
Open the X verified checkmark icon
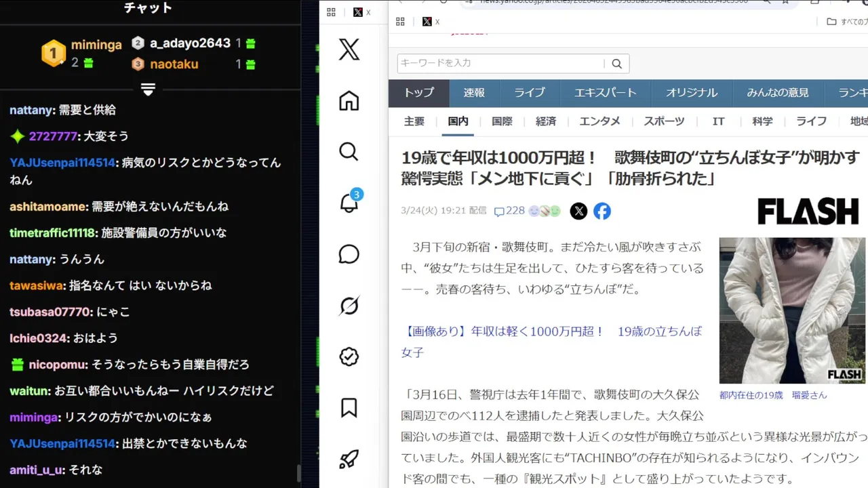[349, 357]
